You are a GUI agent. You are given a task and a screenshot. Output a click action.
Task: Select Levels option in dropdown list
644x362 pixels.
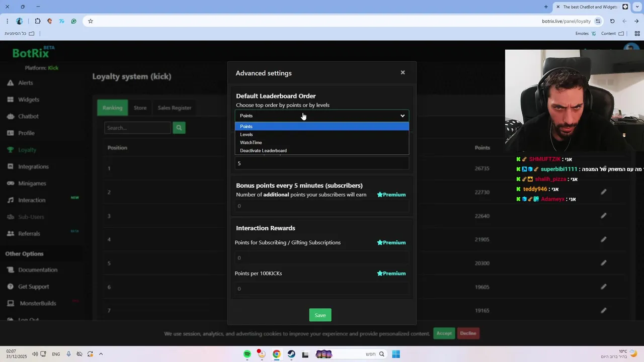pos(322,134)
